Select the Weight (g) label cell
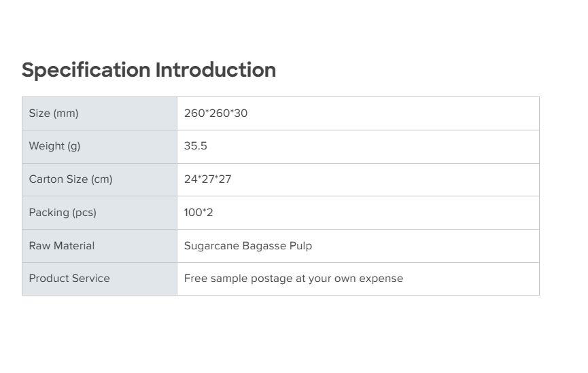588x373 pixels. tap(54, 146)
